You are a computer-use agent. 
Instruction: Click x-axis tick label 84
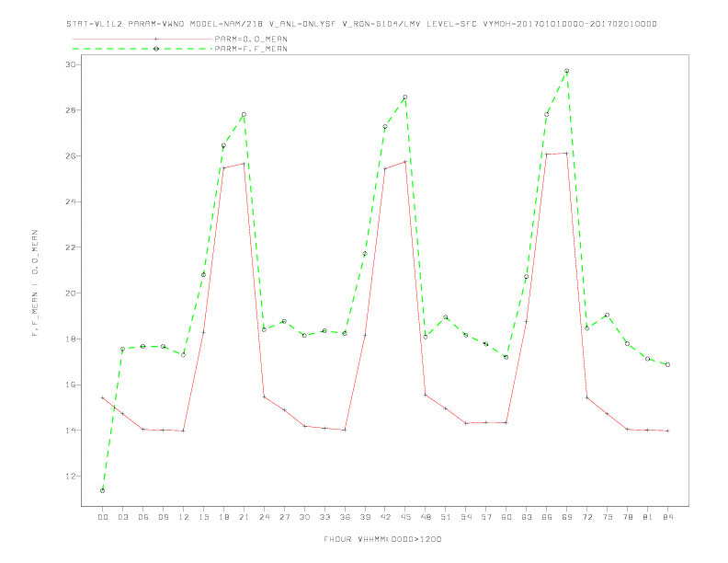pyautogui.click(x=667, y=517)
